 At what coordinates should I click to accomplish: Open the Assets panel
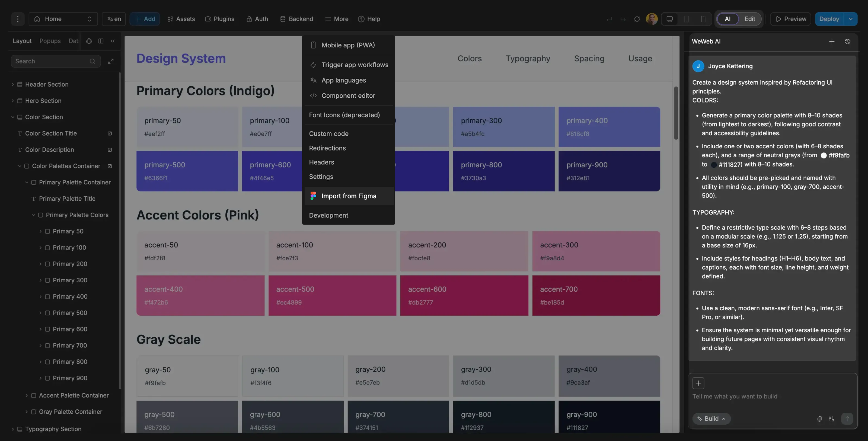click(x=181, y=19)
